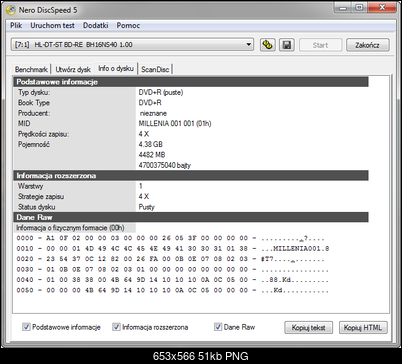Open the Uruchom test menu
This screenshot has width=402, height=364.
52,25
